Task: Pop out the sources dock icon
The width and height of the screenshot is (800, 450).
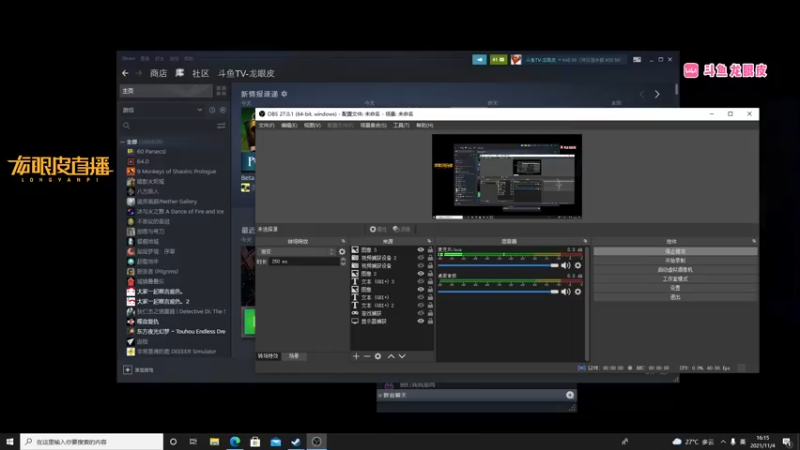Action: click(x=429, y=241)
